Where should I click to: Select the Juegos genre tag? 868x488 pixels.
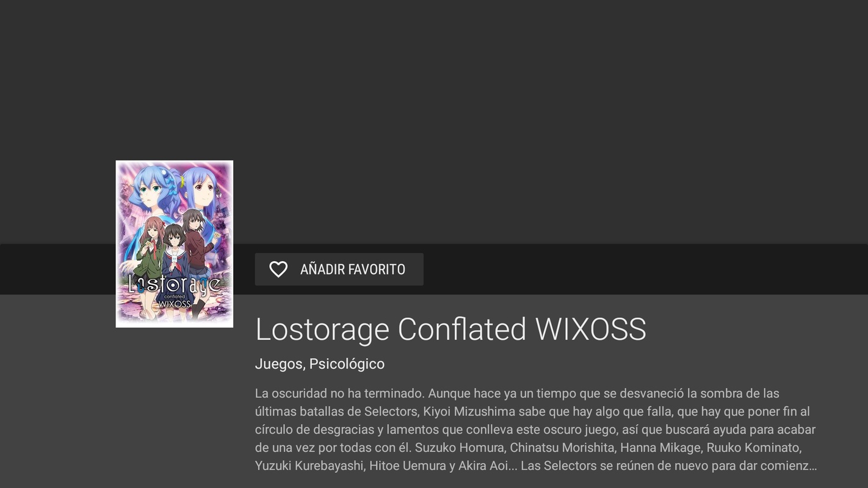pos(279,364)
